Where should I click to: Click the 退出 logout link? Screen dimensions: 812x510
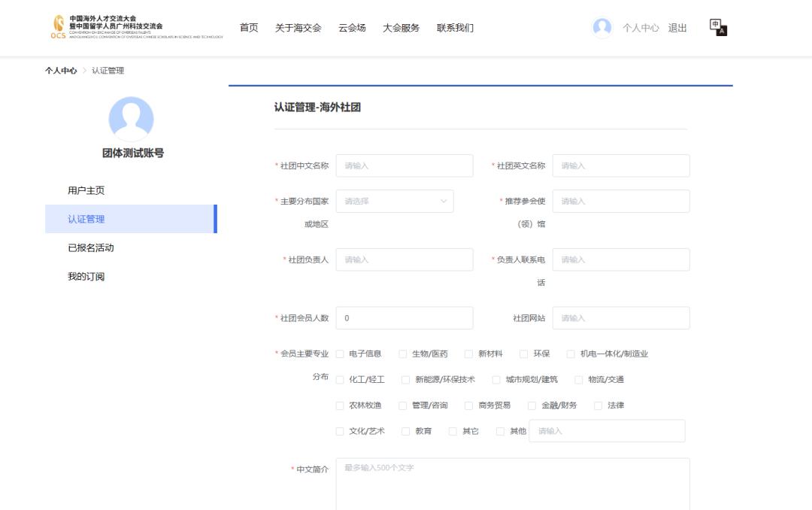pos(677,28)
